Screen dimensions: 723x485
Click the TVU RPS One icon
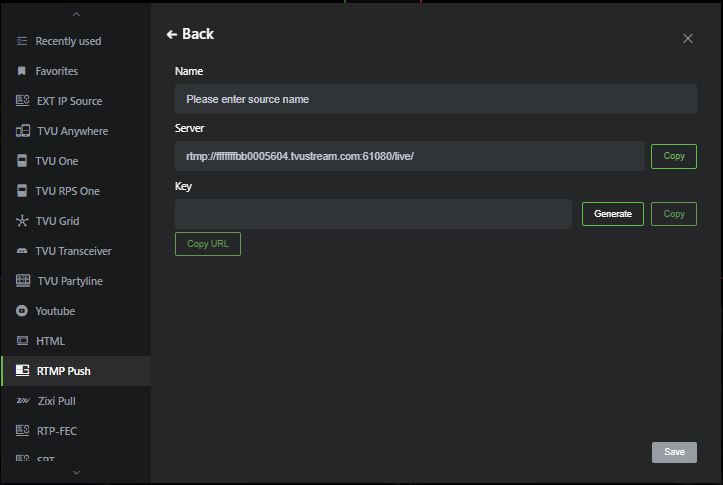[22, 190]
